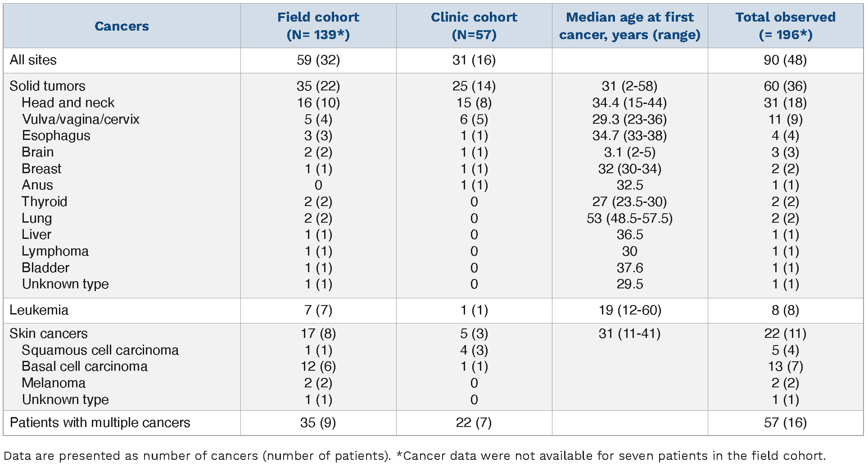Click the median age value "53 (48.5-57.5)"
Screen dimensions: 868x467
(x=629, y=218)
